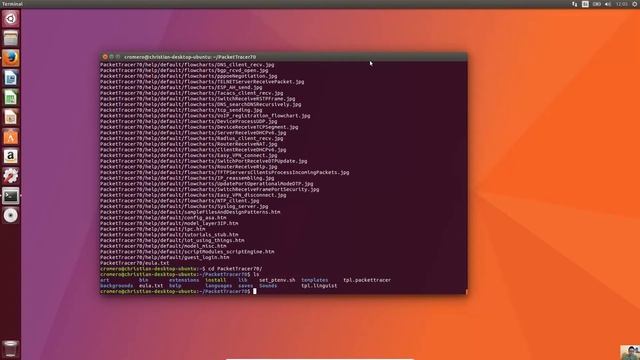Image resolution: width=640 pixels, height=360 pixels.
Task: Open the disc drive icon in the dock
Action: pos(11,216)
